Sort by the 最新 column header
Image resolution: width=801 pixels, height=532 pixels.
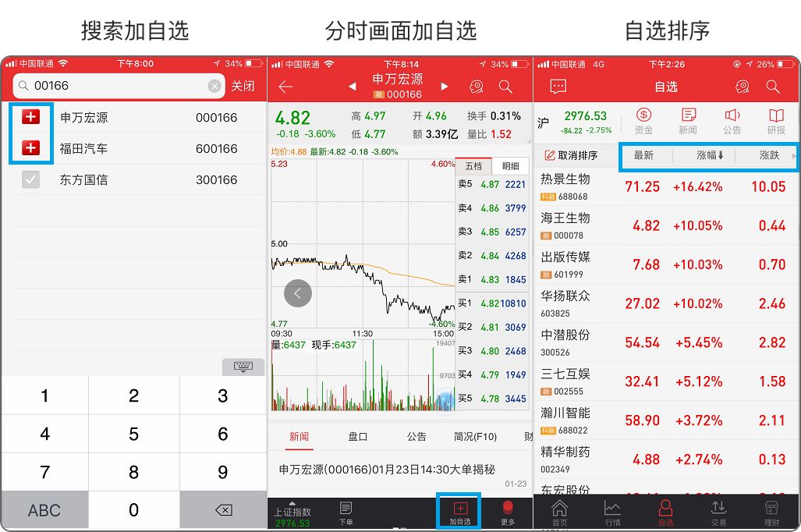(643, 155)
